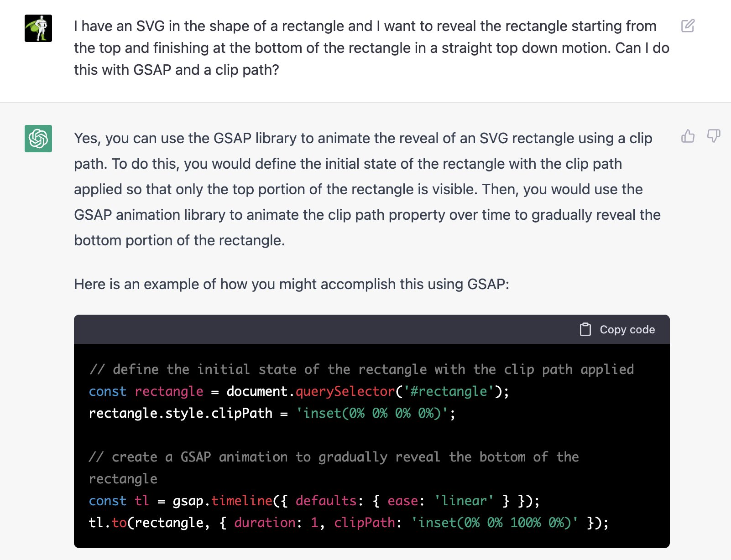Viewport: 731px width, 560px height.
Task: Click the code line "rectangle.style.clipPath = 'inset(0% 0% 0% 0%)'"
Action: (x=272, y=413)
